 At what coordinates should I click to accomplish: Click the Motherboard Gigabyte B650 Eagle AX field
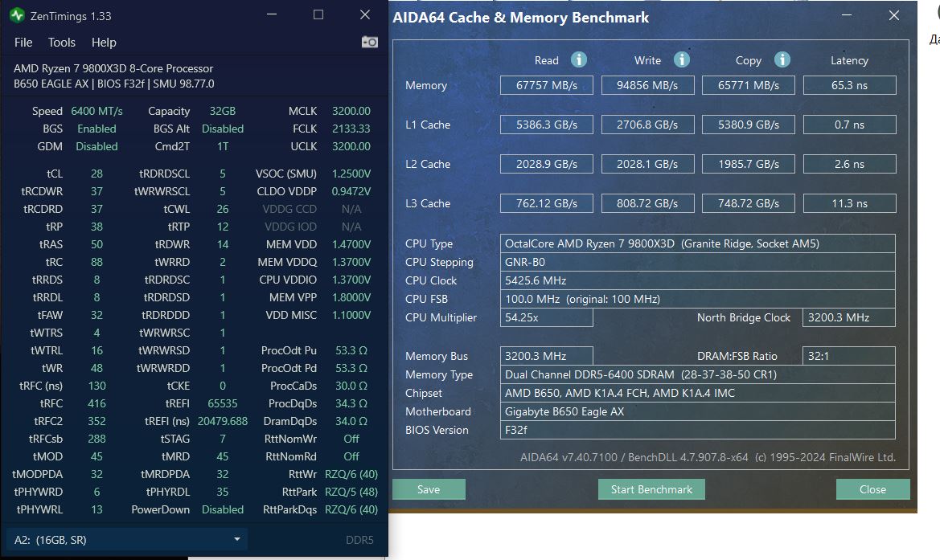[698, 411]
